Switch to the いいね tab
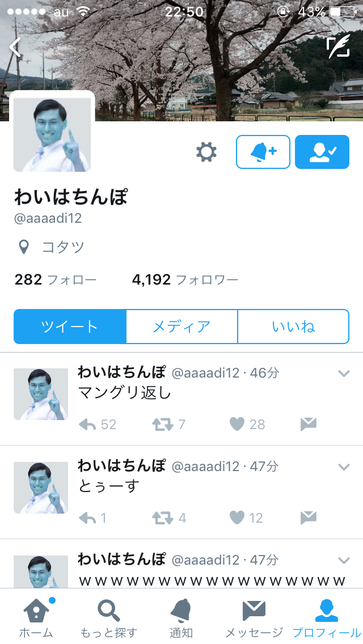Screen dimensions: 363x644 [294, 327]
